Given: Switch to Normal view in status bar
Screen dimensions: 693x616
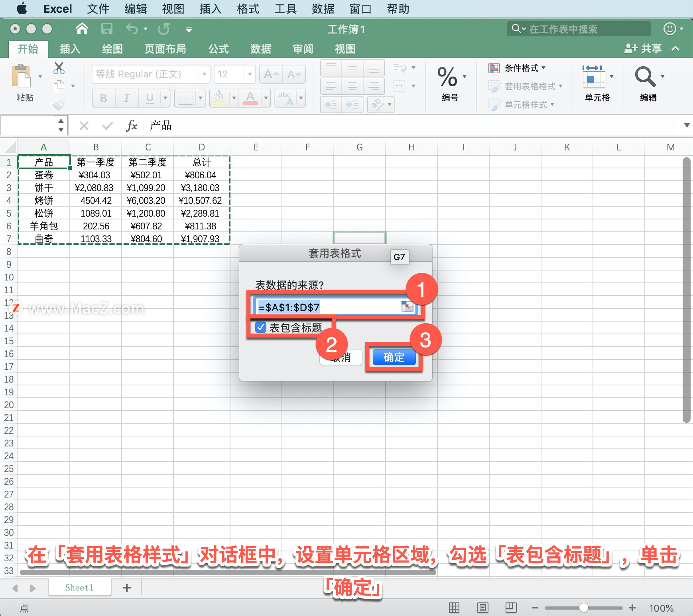Looking at the screenshot, I should (x=454, y=608).
